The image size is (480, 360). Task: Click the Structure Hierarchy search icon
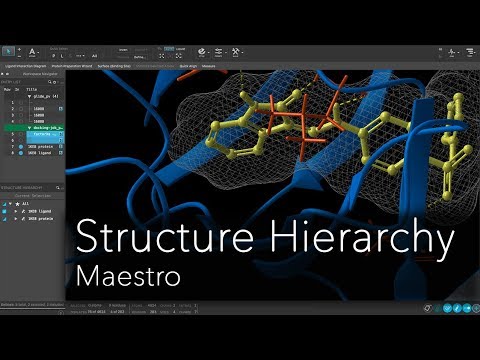[x=58, y=188]
